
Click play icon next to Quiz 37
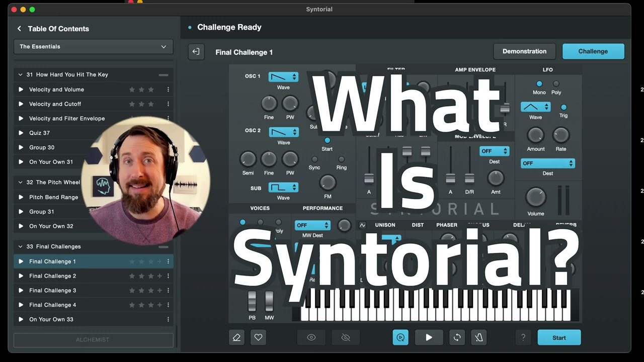21,133
